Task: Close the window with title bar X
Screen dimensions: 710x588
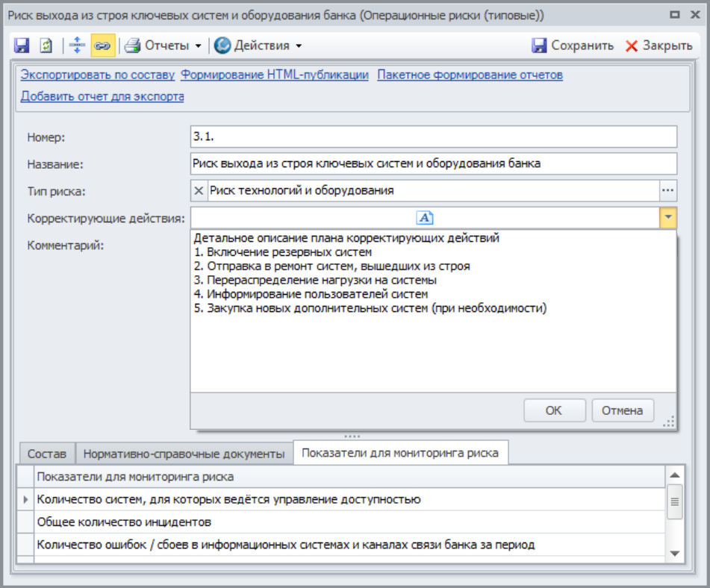Action: 695,15
